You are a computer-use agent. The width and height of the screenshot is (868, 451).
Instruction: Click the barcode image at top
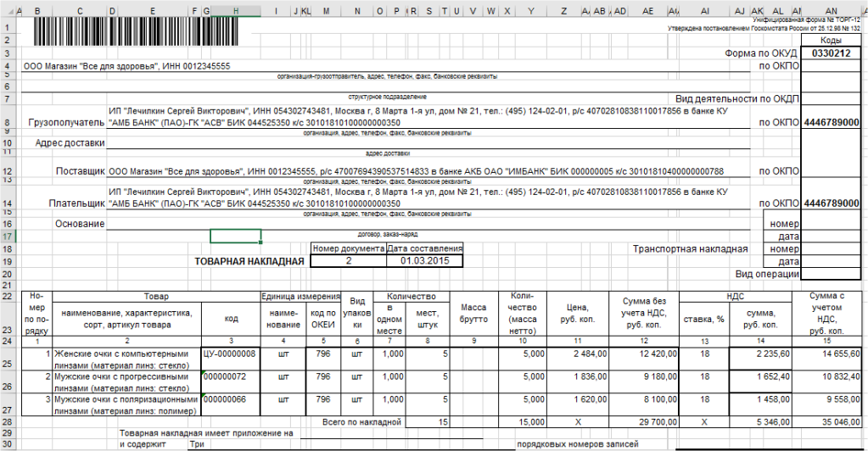(136, 31)
